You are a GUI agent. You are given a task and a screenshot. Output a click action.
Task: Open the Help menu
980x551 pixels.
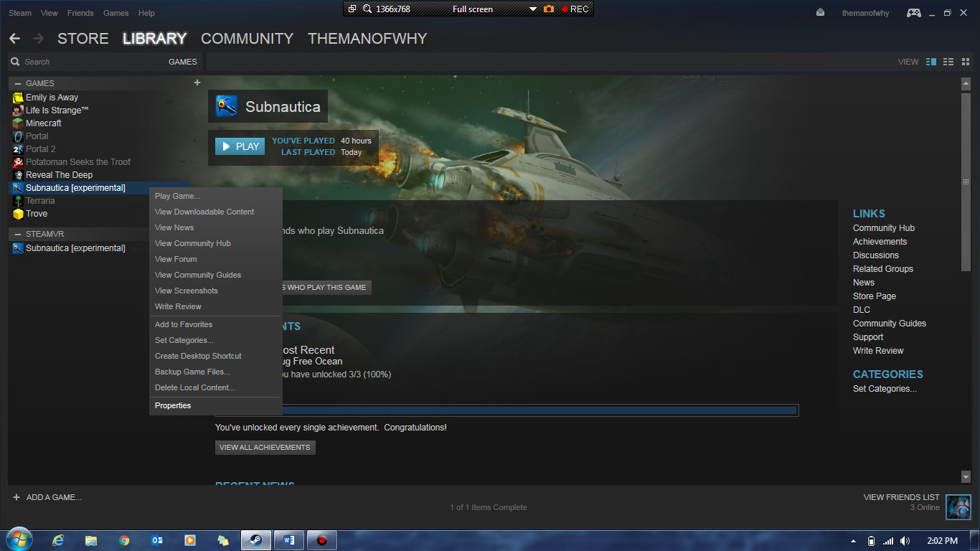click(146, 13)
